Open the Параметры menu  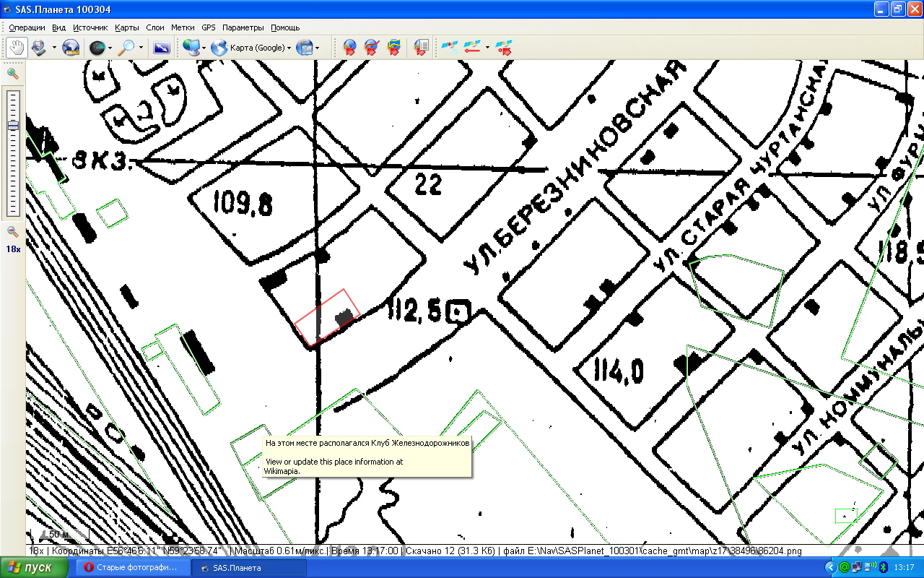[243, 27]
